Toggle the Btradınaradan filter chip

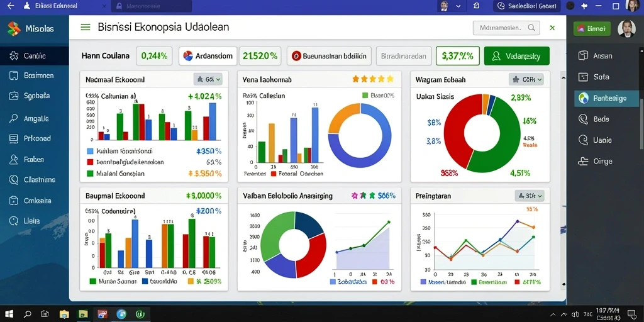coord(404,56)
